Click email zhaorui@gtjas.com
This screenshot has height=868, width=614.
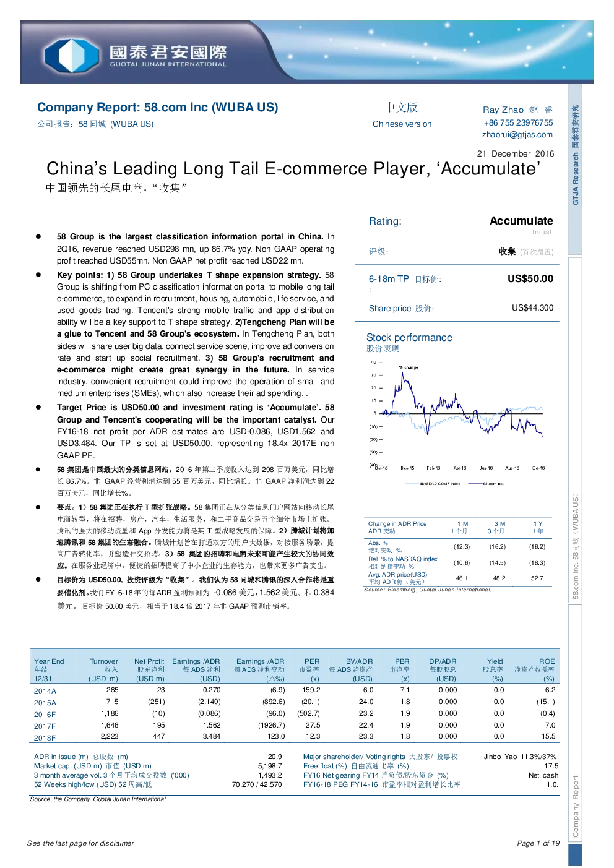(x=517, y=135)
